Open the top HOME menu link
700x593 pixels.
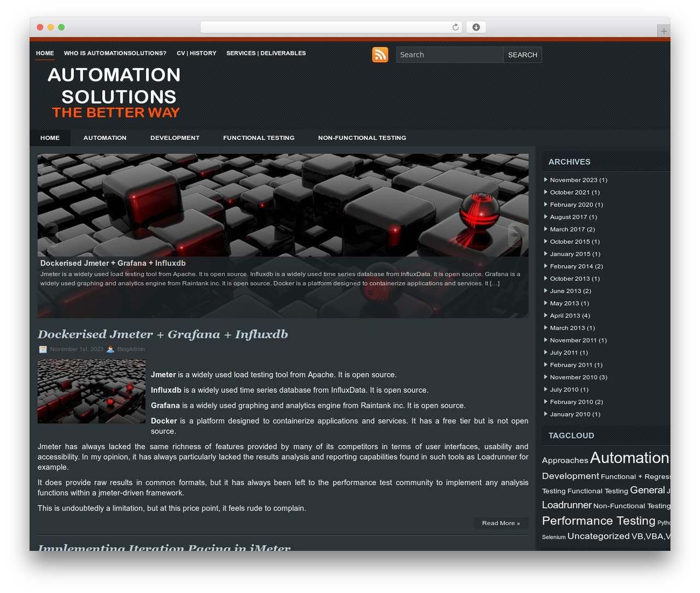[x=45, y=53]
